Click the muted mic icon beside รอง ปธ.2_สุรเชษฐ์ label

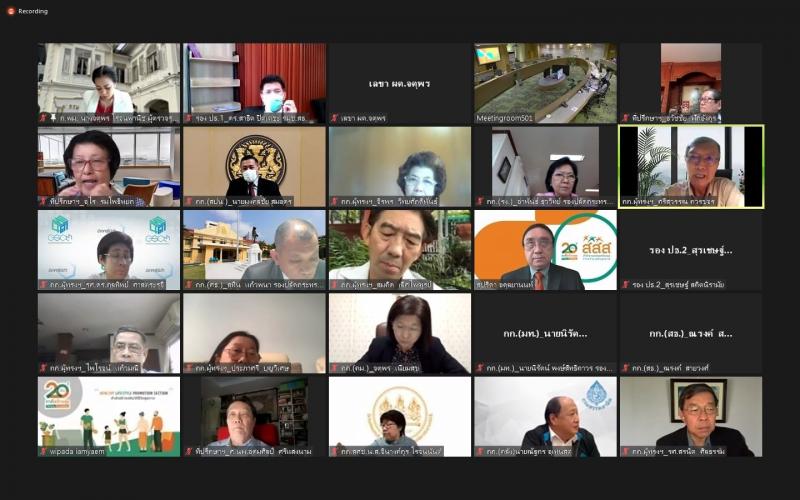click(626, 284)
